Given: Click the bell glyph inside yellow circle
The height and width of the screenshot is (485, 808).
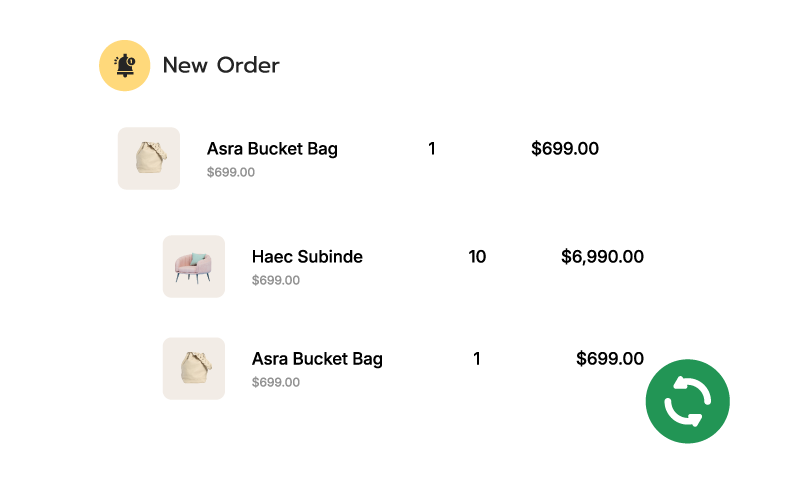Looking at the screenshot, I should (x=125, y=65).
